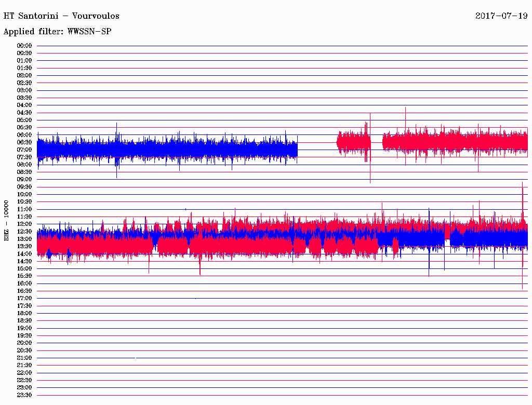Select the 20:00 time label
This screenshot has width=532, height=405.
click(x=24, y=343)
